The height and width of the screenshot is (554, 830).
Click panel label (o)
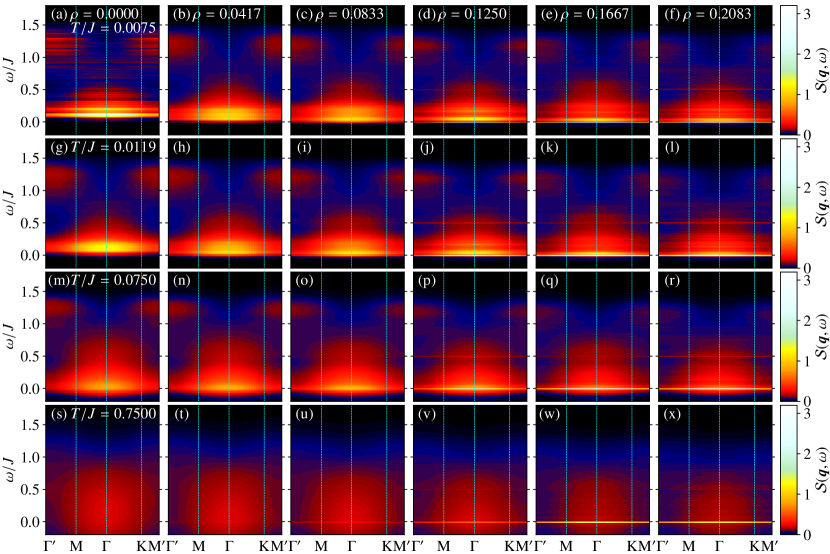[x=305, y=280]
